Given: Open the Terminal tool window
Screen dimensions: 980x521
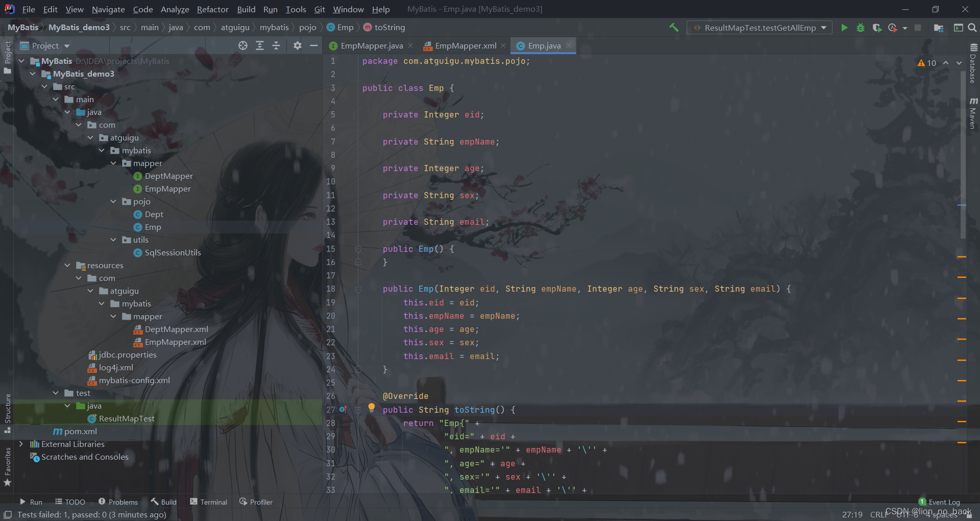Looking at the screenshot, I should point(209,502).
